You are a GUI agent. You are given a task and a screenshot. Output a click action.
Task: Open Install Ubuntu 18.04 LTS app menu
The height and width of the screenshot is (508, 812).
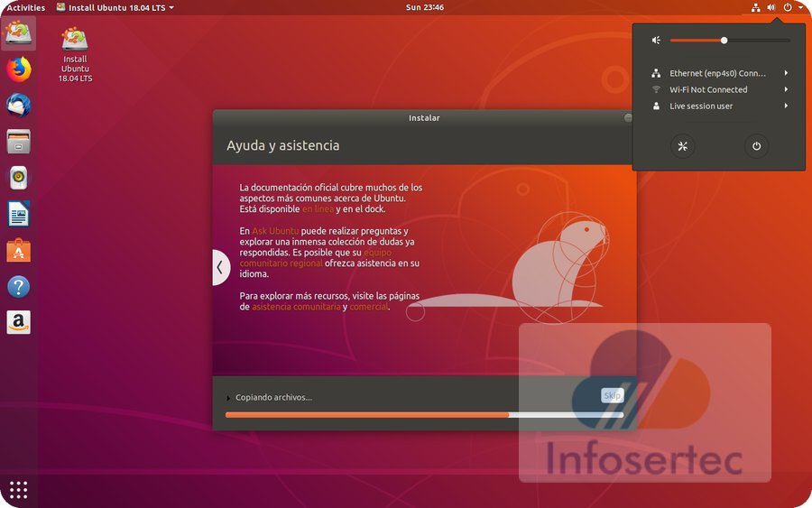(x=115, y=7)
